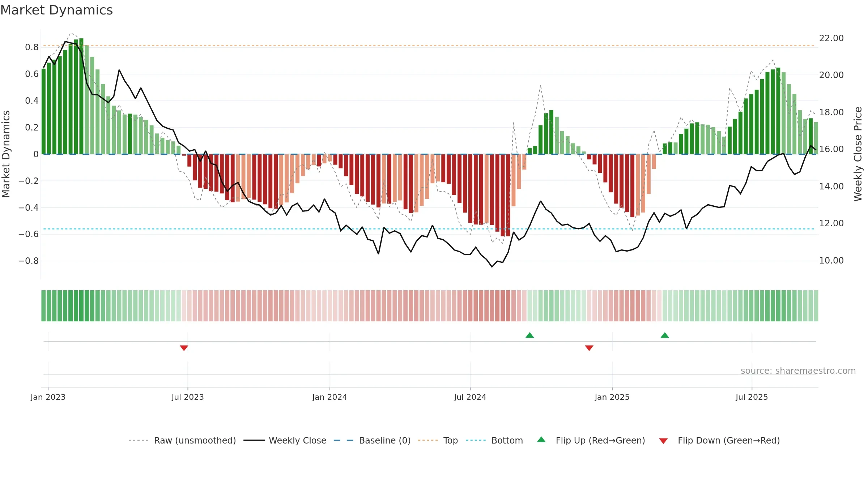Image resolution: width=868 pixels, height=488 pixels.
Task: Click the 0.4 Market Dynamics axis label
Action: coord(32,100)
